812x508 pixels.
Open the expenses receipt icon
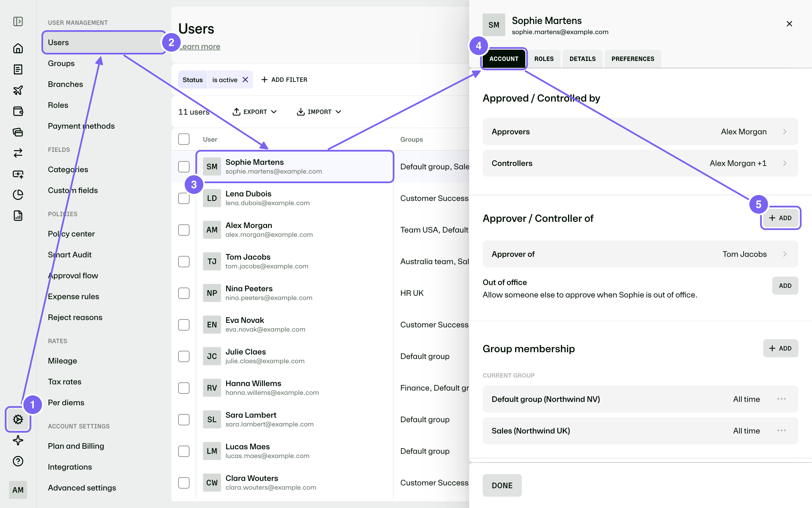point(18,69)
